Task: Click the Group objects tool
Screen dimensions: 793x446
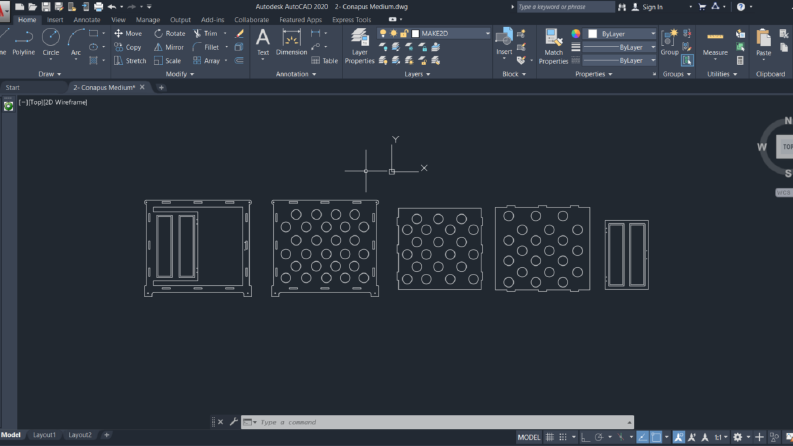Action: tap(669, 42)
